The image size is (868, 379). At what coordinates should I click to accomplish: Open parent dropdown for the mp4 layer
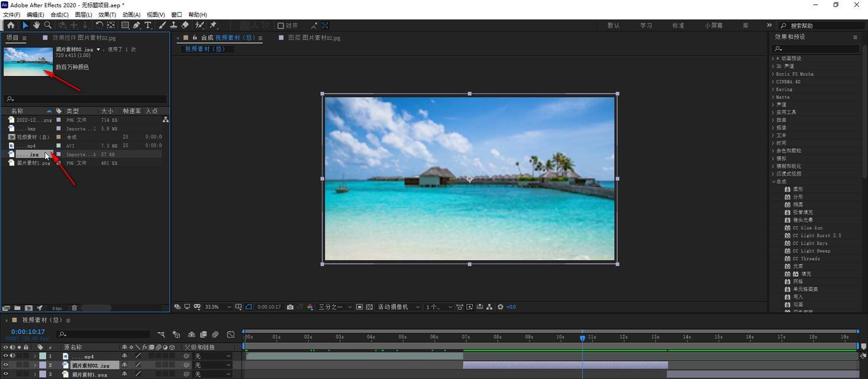click(x=212, y=356)
